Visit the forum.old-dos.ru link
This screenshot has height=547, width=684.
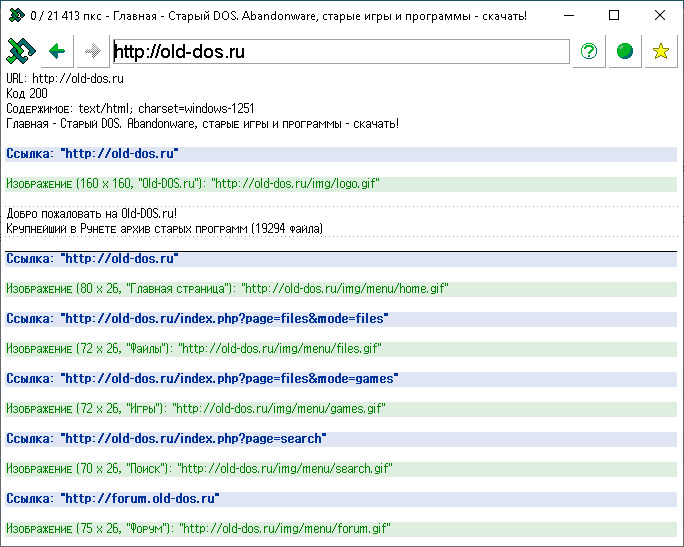pyautogui.click(x=139, y=498)
